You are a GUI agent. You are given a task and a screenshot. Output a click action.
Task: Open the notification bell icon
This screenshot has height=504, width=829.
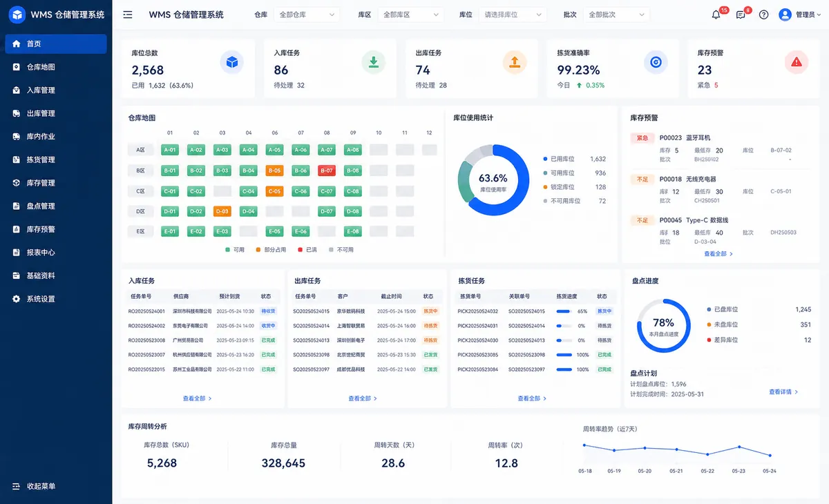(716, 14)
